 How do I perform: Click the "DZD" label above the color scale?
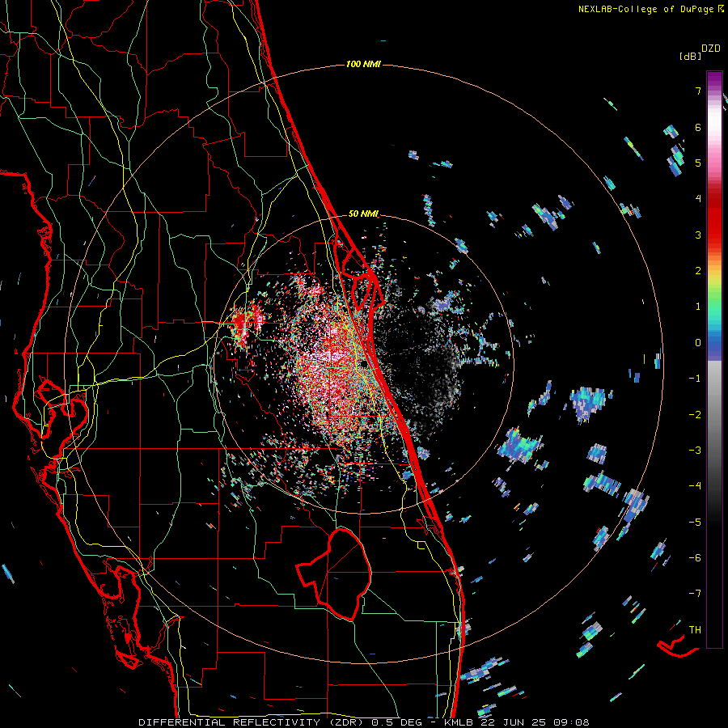pos(711,49)
